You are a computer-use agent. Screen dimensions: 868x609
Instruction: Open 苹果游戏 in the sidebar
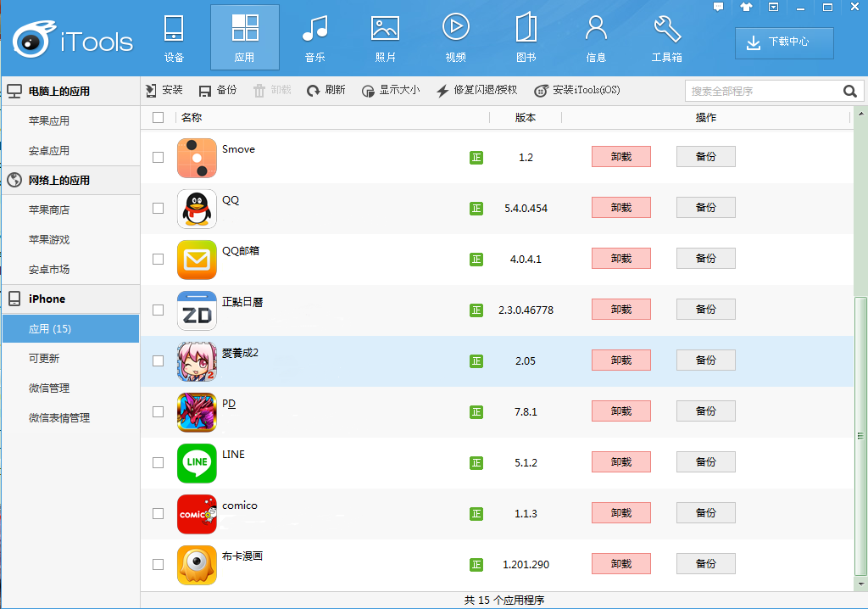[x=71, y=240]
